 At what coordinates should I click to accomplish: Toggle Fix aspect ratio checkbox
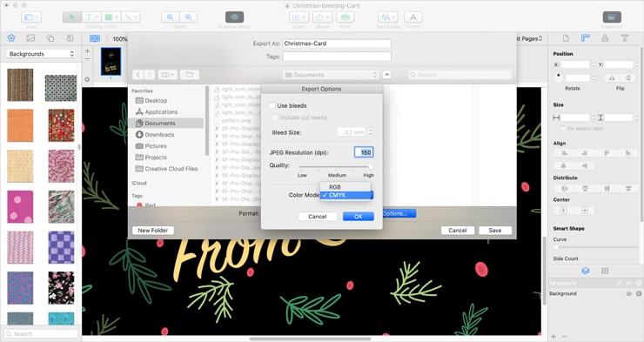click(x=563, y=129)
